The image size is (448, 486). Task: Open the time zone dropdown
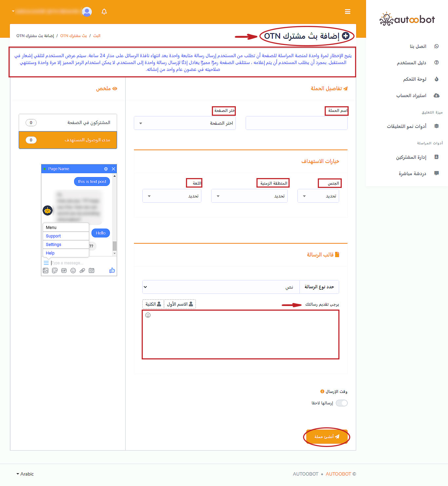(x=249, y=196)
